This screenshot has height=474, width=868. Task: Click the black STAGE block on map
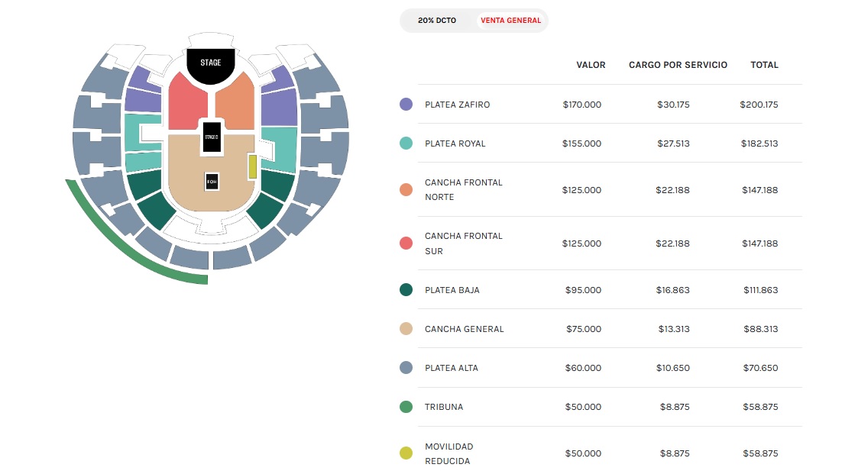(211, 63)
